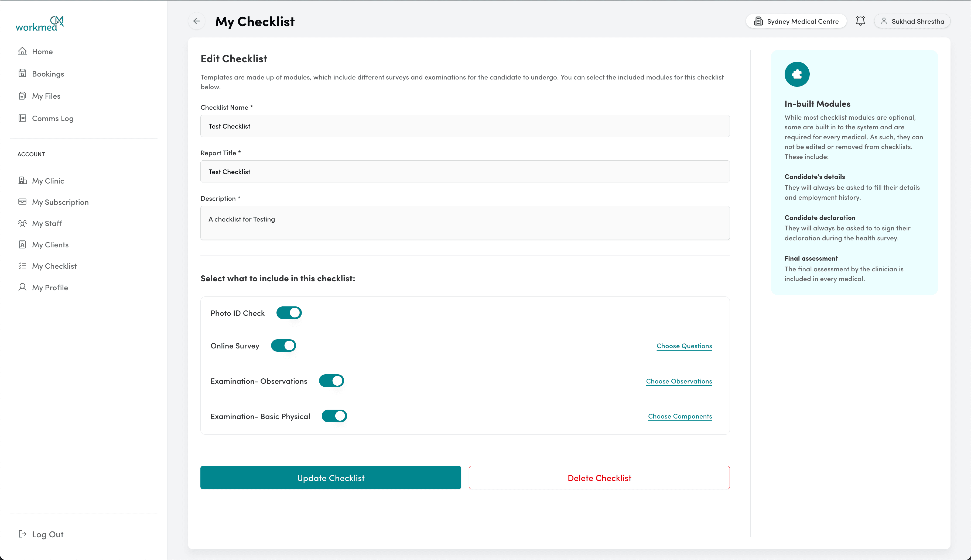Turn off the Online Survey toggle
Viewport: 971px width, 560px height.
click(x=284, y=345)
